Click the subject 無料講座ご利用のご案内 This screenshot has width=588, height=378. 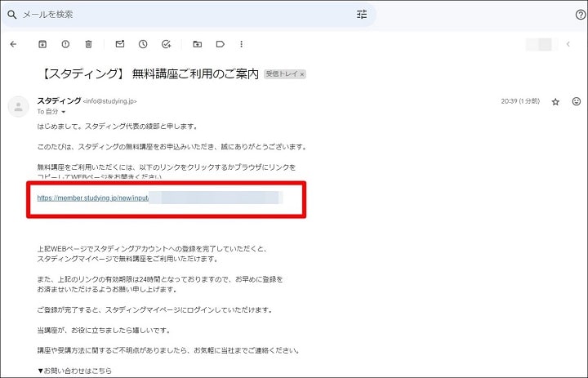(x=195, y=73)
